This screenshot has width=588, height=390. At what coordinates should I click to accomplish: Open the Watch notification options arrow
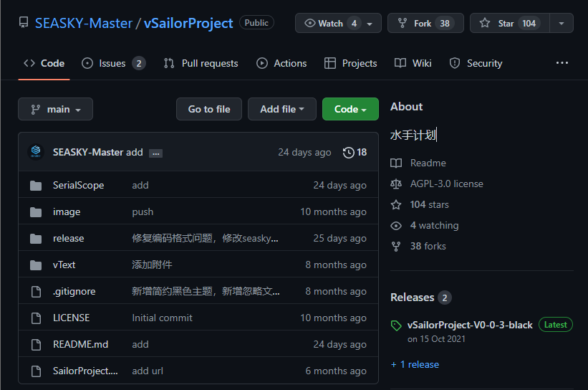pyautogui.click(x=370, y=24)
